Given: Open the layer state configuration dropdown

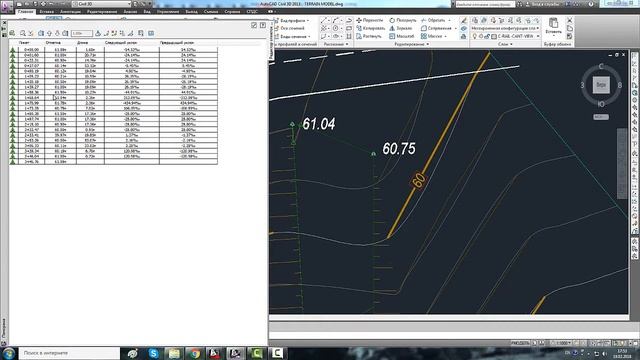Looking at the screenshot, I should point(505,28).
